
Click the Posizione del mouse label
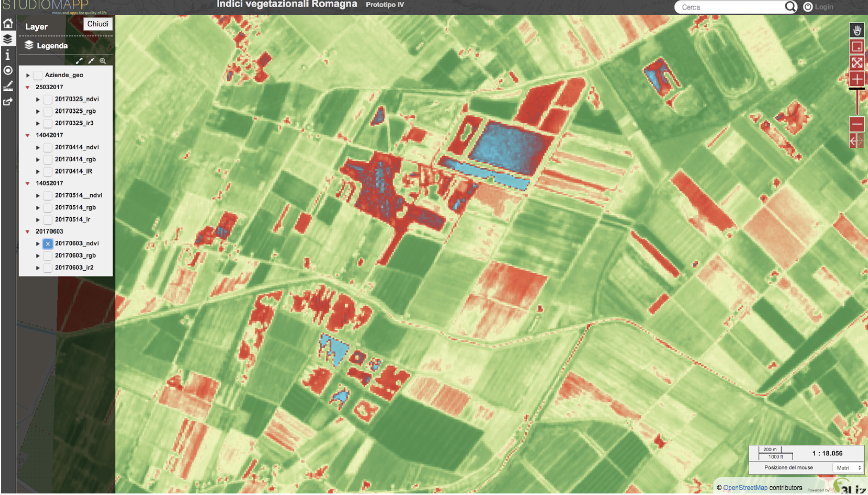click(x=788, y=468)
